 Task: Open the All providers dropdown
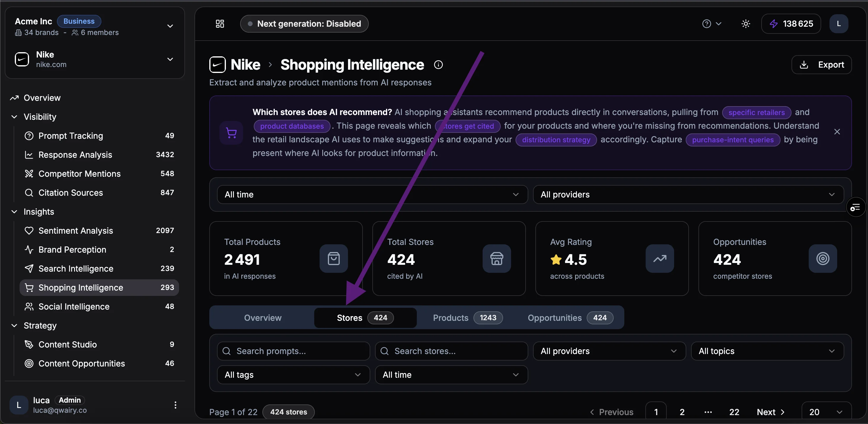coord(687,195)
